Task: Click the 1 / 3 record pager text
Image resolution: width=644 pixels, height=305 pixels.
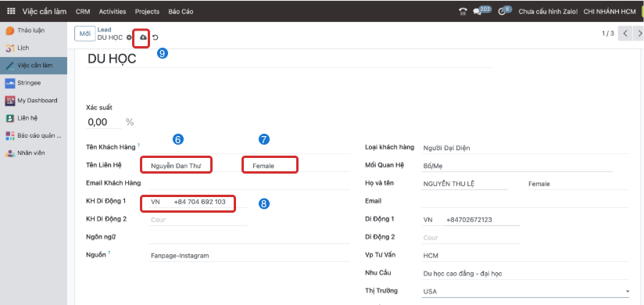Action: (608, 34)
